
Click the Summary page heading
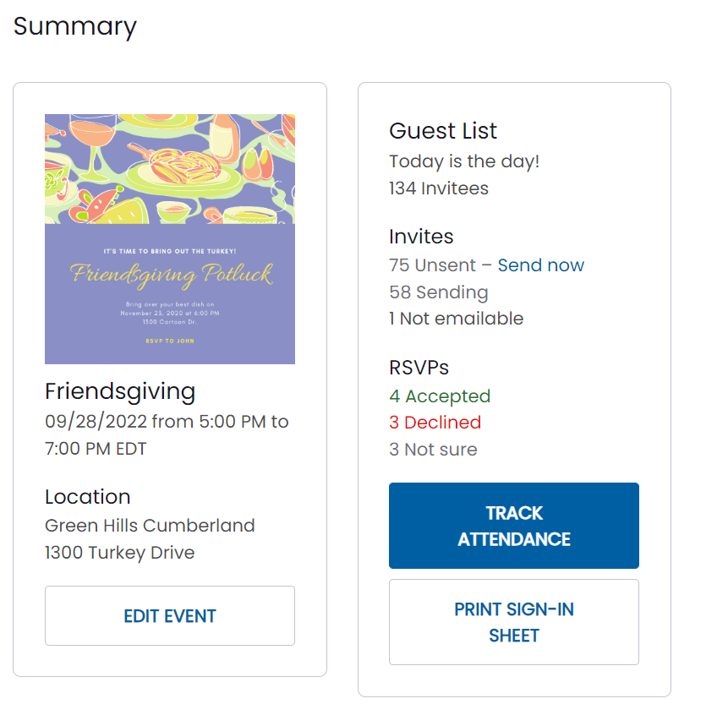[x=75, y=26]
